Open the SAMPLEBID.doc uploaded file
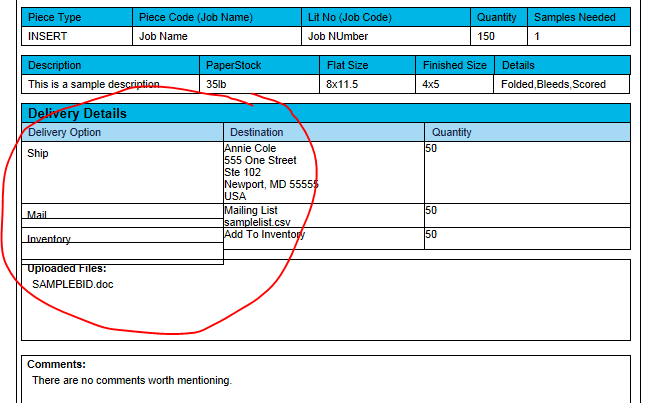Viewport: 647px width, 403px height. (73, 284)
